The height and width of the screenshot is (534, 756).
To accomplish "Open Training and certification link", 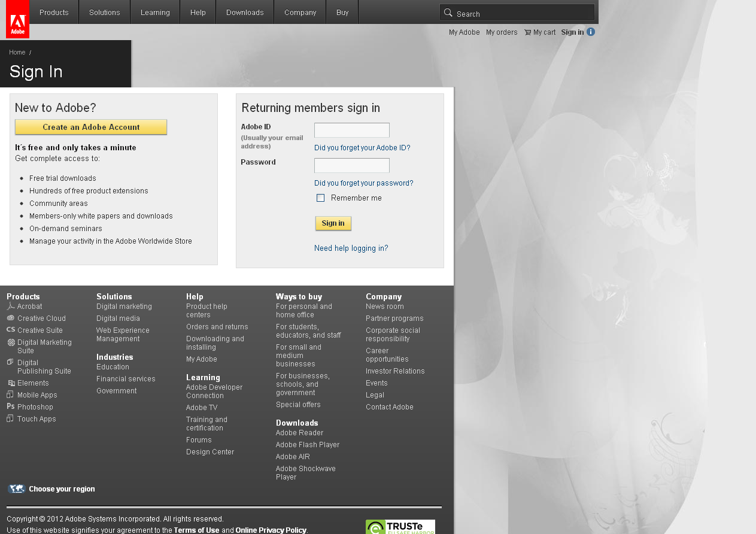I will (207, 424).
